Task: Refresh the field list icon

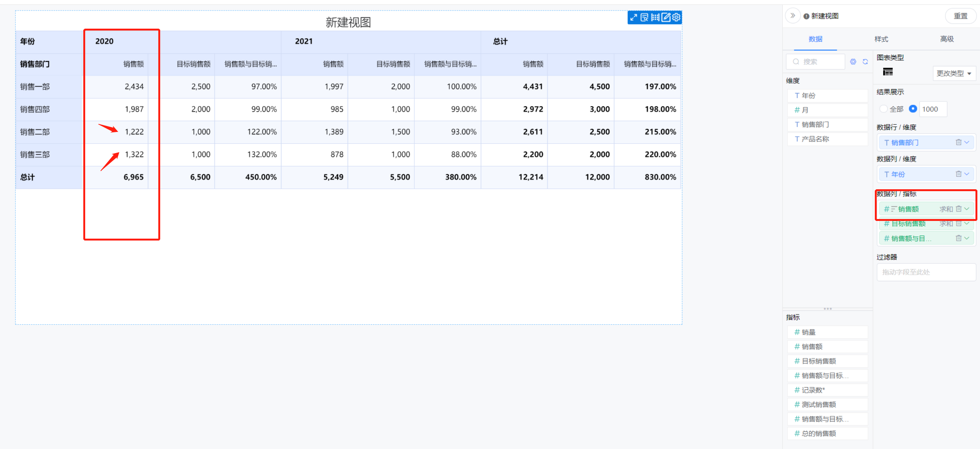Action: coord(865,62)
